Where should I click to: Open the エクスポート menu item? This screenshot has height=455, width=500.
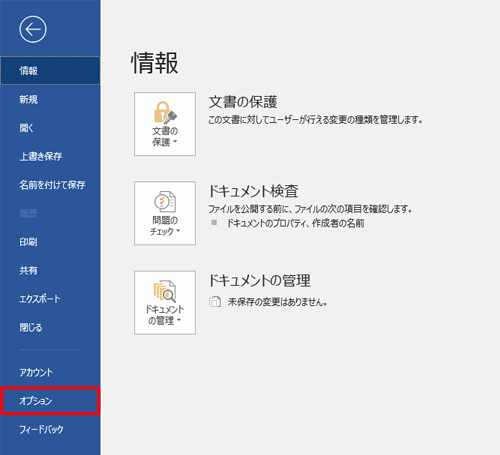pyautogui.click(x=50, y=299)
